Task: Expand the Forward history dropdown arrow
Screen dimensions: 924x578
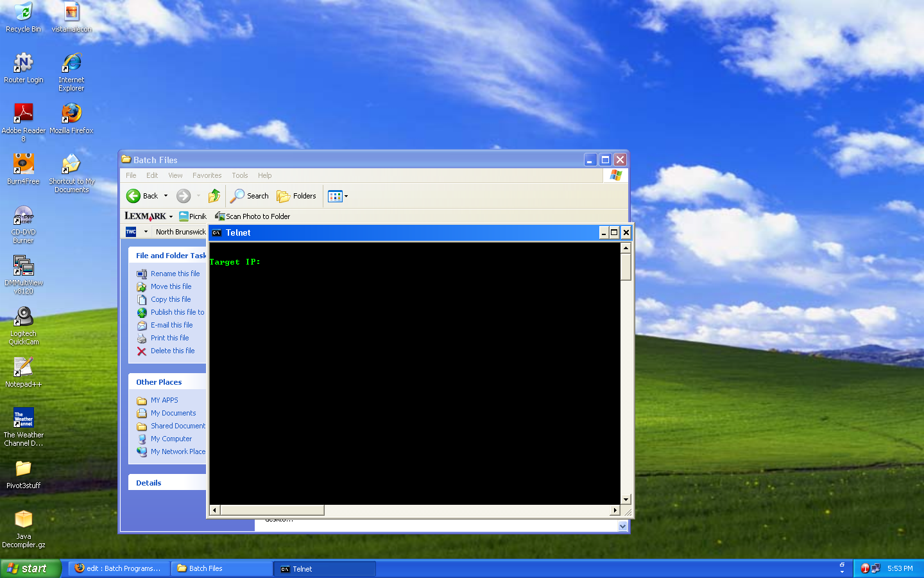Action: click(198, 196)
